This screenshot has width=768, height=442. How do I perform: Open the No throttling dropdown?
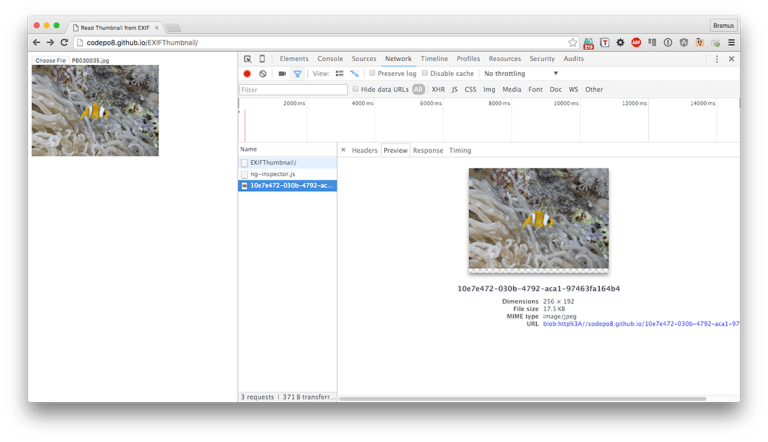[521, 74]
